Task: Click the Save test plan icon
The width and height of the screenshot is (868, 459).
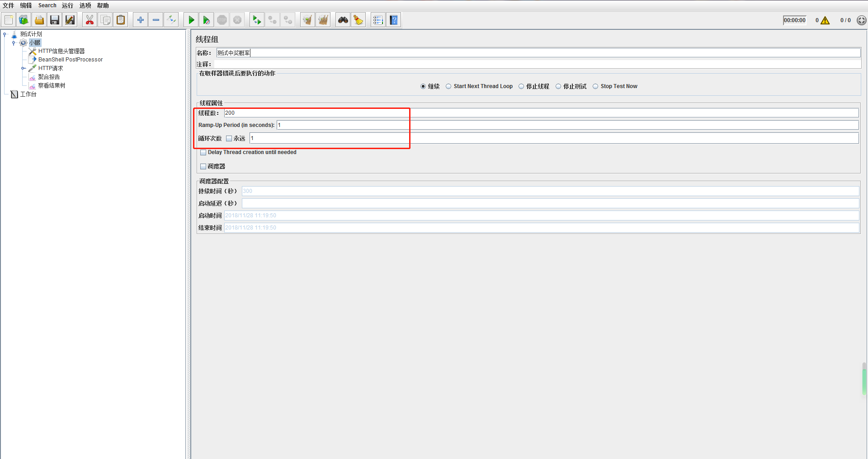Action: pyautogui.click(x=55, y=20)
